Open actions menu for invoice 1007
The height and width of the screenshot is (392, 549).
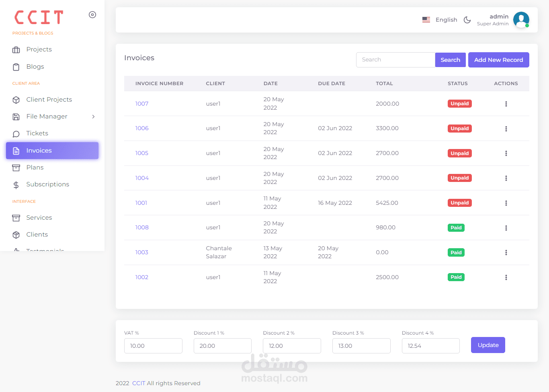point(506,104)
